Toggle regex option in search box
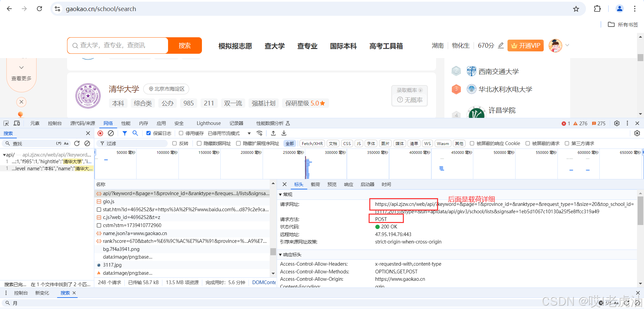The image size is (644, 312). (59, 143)
